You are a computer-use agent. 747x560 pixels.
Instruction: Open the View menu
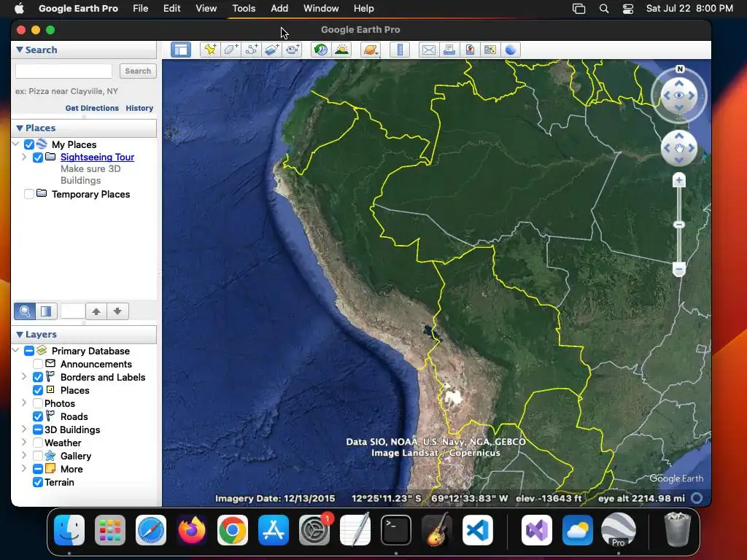coord(206,9)
